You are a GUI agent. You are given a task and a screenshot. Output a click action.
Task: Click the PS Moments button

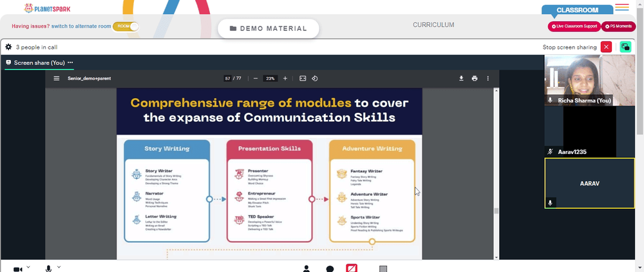click(x=618, y=26)
